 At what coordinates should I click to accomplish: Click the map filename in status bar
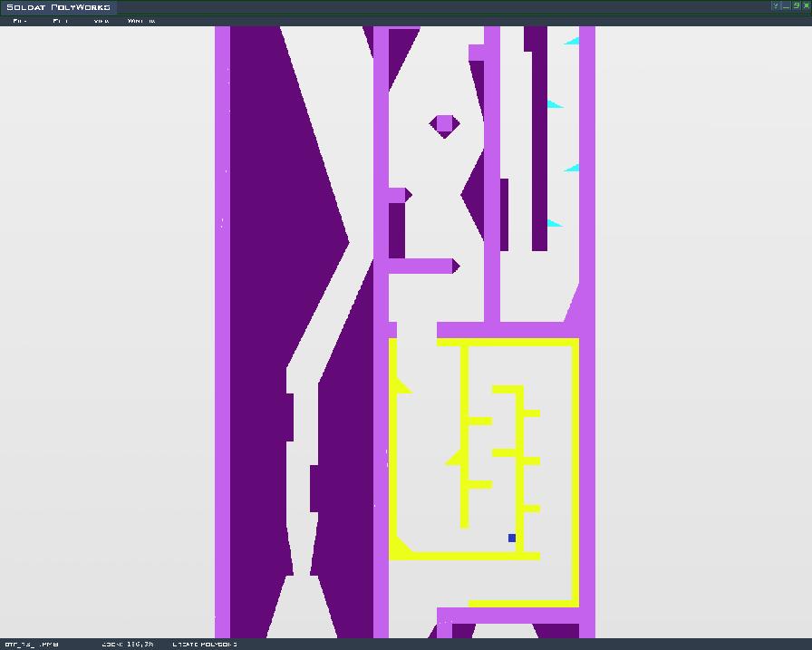pyautogui.click(x=32, y=645)
